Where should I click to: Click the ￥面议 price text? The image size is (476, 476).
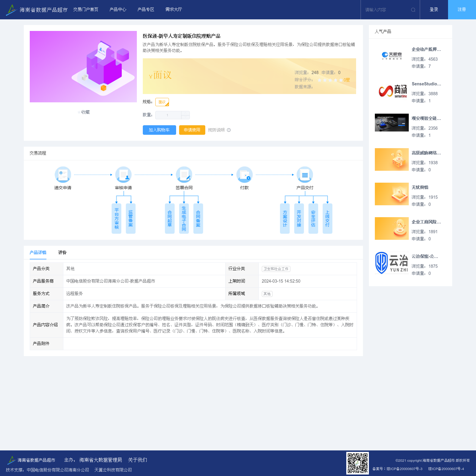160,75
